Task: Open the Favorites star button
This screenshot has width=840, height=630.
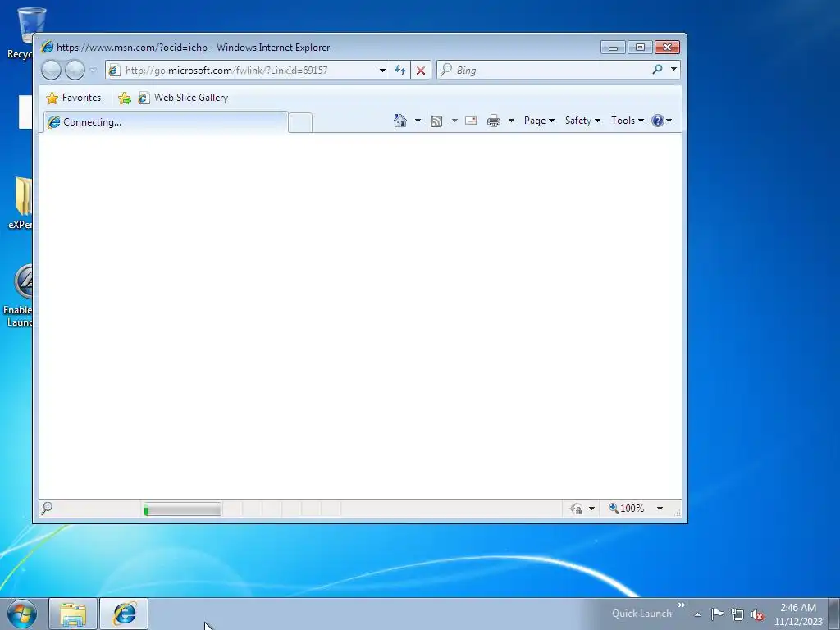Action: (73, 98)
